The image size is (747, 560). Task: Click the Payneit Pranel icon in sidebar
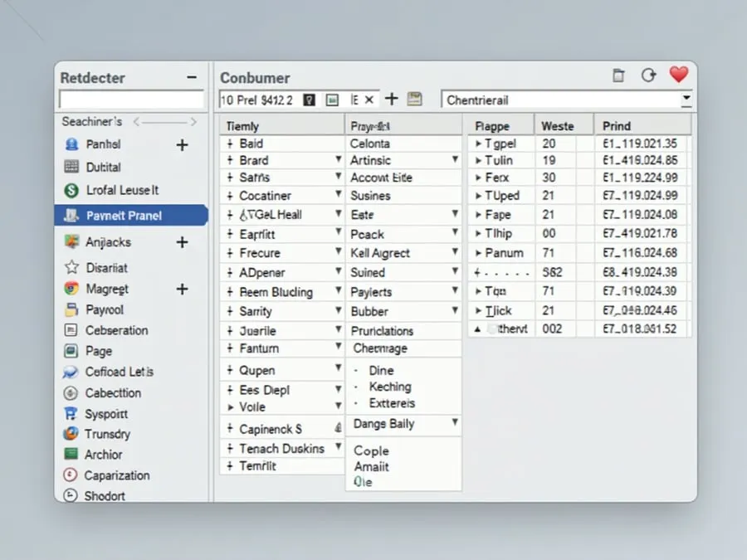(x=71, y=215)
